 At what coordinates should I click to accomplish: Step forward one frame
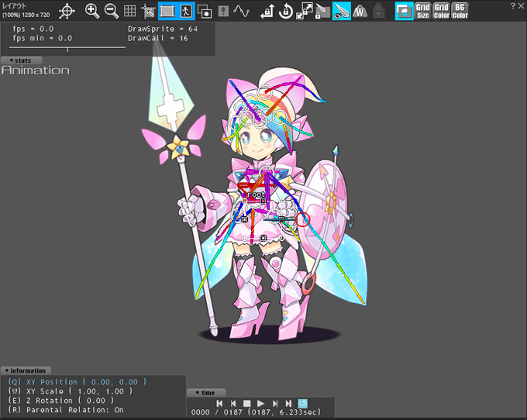tap(275, 403)
